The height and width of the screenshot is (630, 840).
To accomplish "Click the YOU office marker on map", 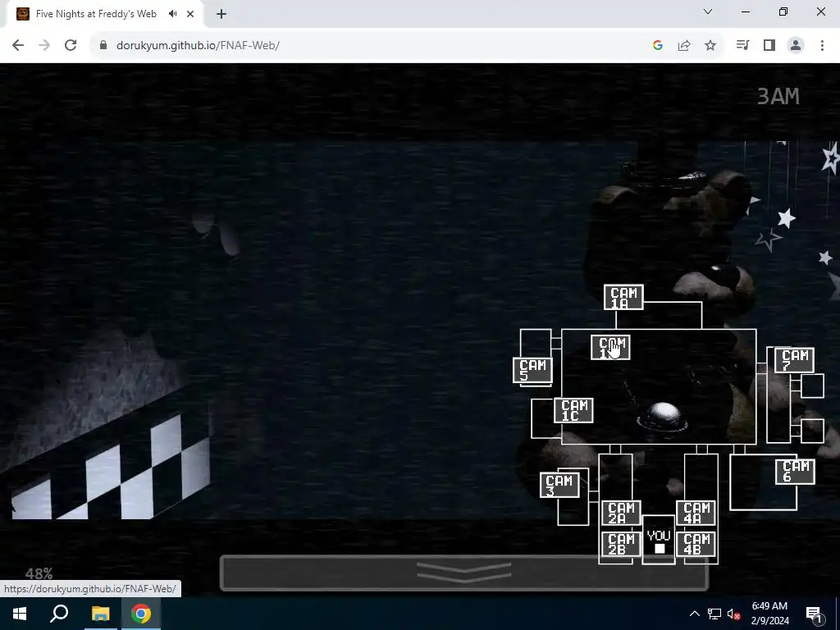I will pos(659,540).
